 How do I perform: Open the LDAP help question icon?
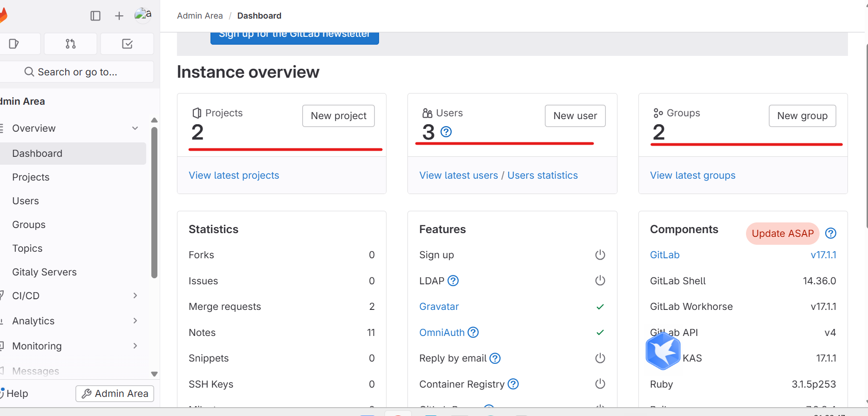pyautogui.click(x=453, y=281)
